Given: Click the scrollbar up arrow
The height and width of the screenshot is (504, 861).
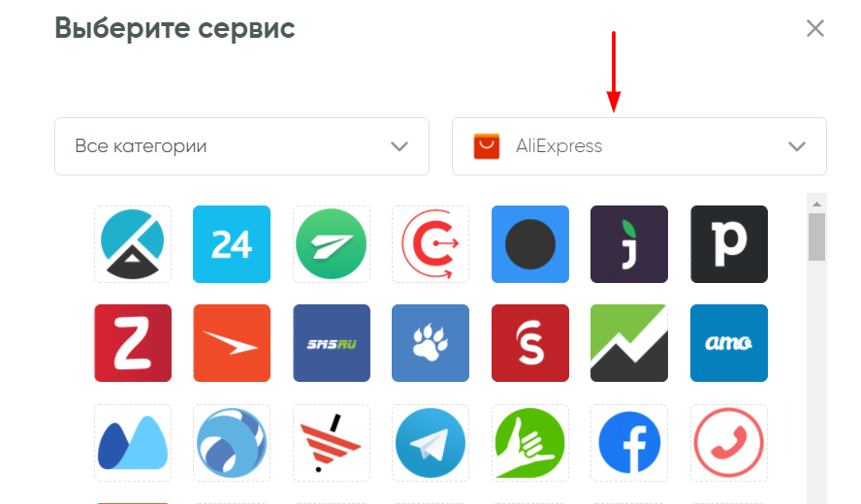Looking at the screenshot, I should coord(816,204).
